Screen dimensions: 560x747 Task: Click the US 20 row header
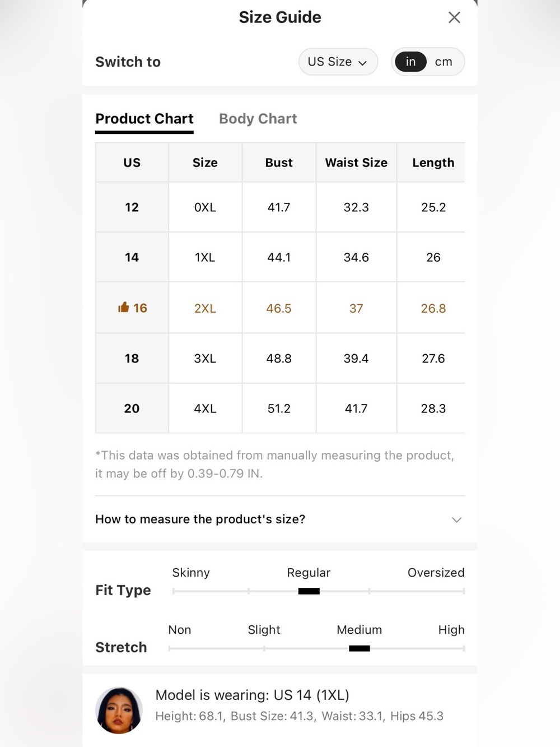(x=132, y=409)
